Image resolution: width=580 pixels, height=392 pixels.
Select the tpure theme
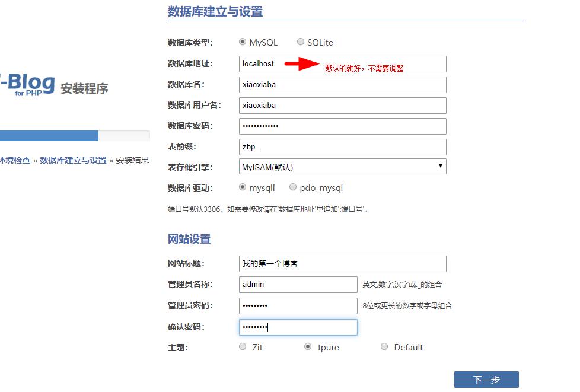point(306,347)
